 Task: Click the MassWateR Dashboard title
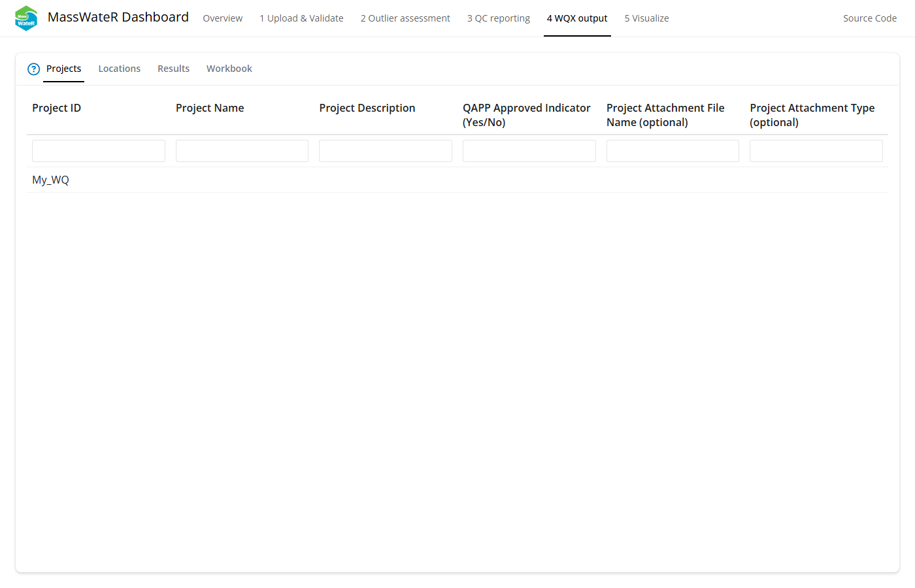(x=118, y=17)
